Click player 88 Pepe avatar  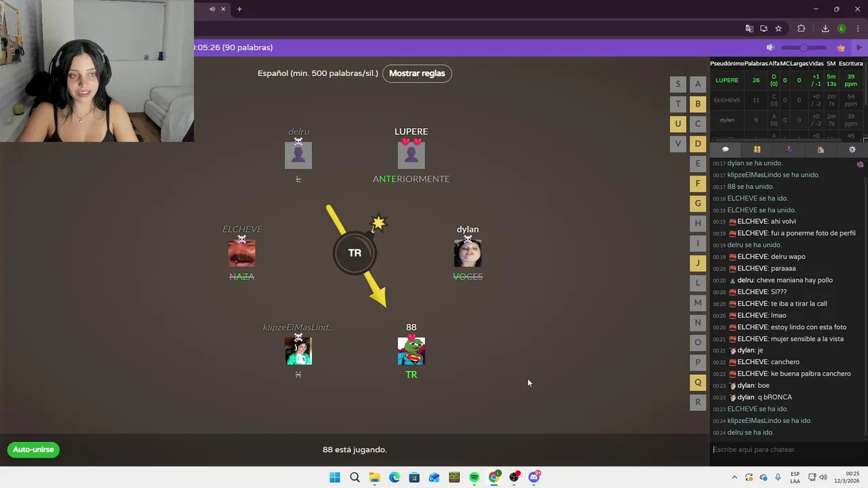click(411, 351)
